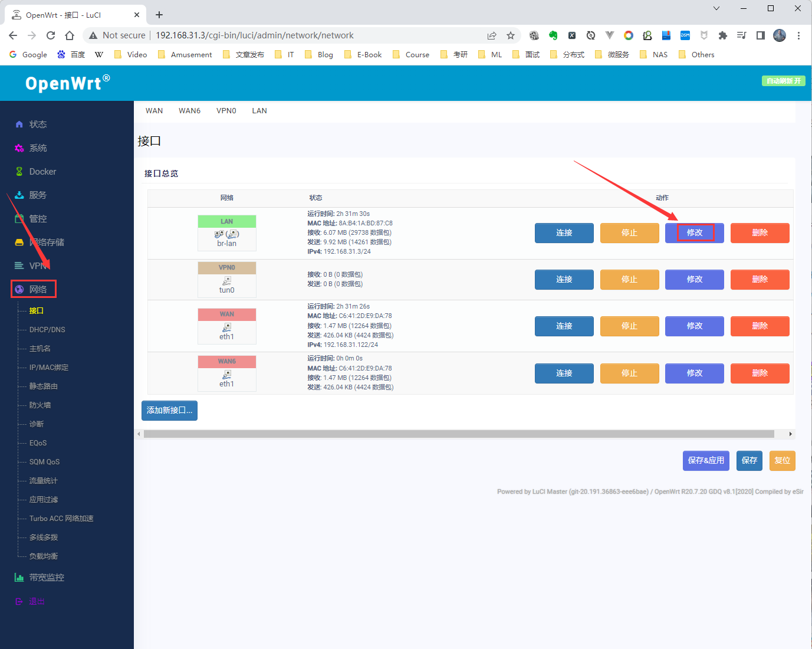This screenshot has width=812, height=649.
Task: Open Docker section via its sidebar icon
Action: point(19,172)
